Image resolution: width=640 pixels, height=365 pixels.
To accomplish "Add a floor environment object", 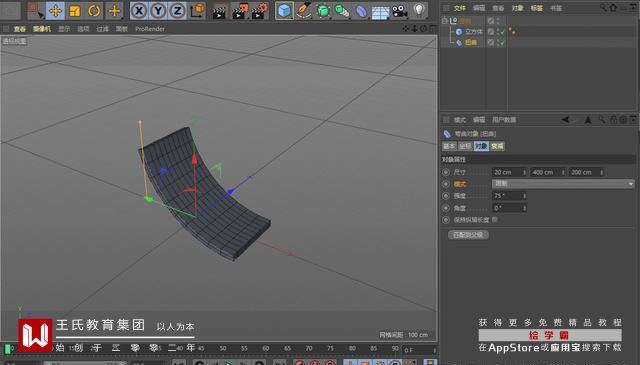I will coord(380,11).
